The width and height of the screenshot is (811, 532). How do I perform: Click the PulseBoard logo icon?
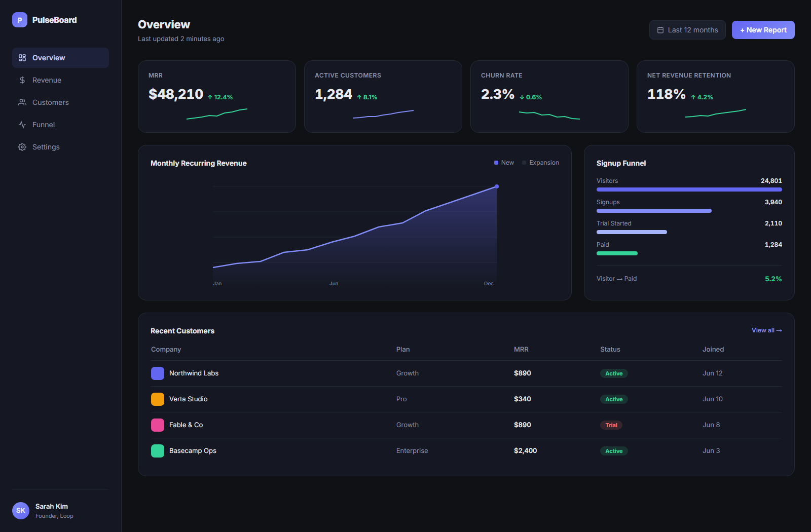(x=20, y=20)
